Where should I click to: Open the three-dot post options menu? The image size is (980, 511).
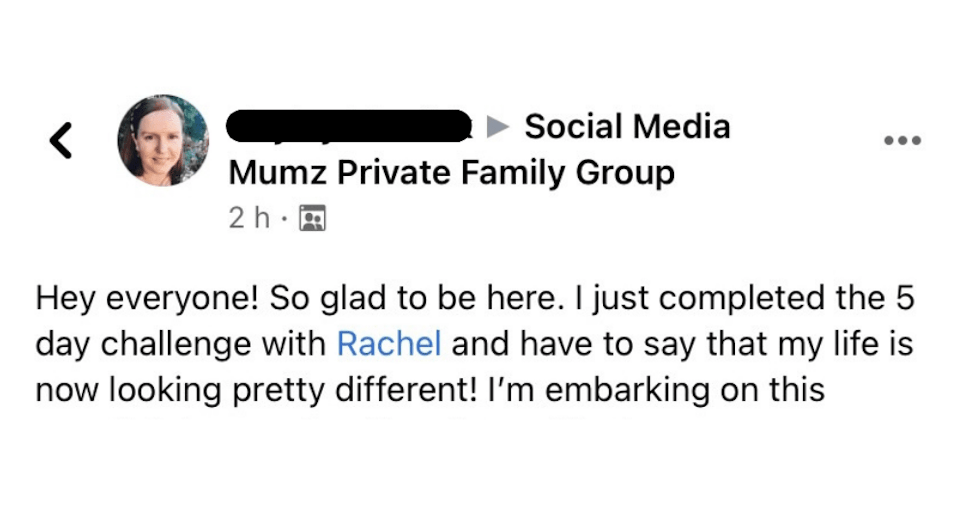902,140
